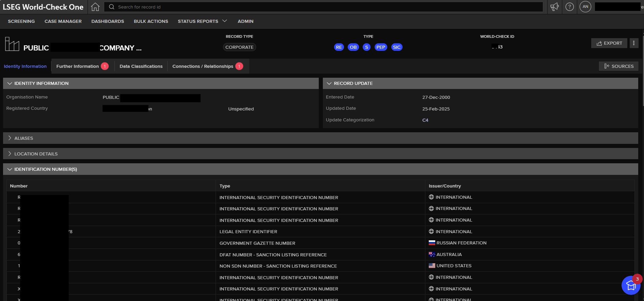Click the PEP type badge

tap(381, 47)
